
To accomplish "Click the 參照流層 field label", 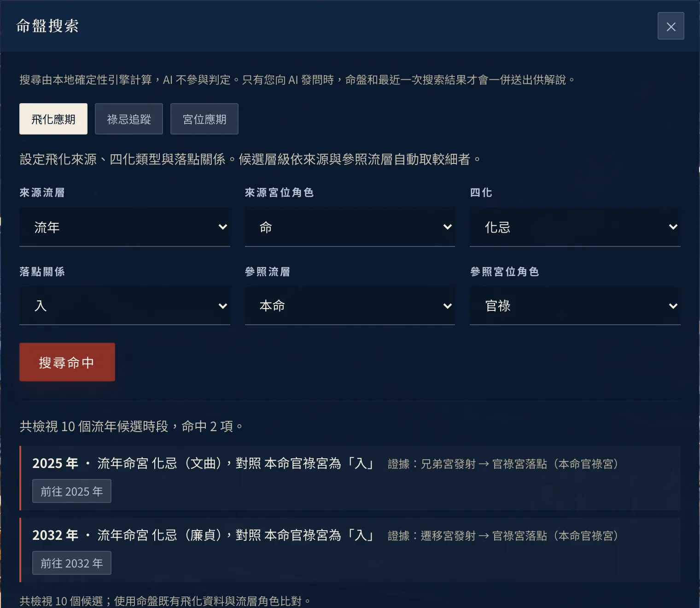I will tap(268, 272).
